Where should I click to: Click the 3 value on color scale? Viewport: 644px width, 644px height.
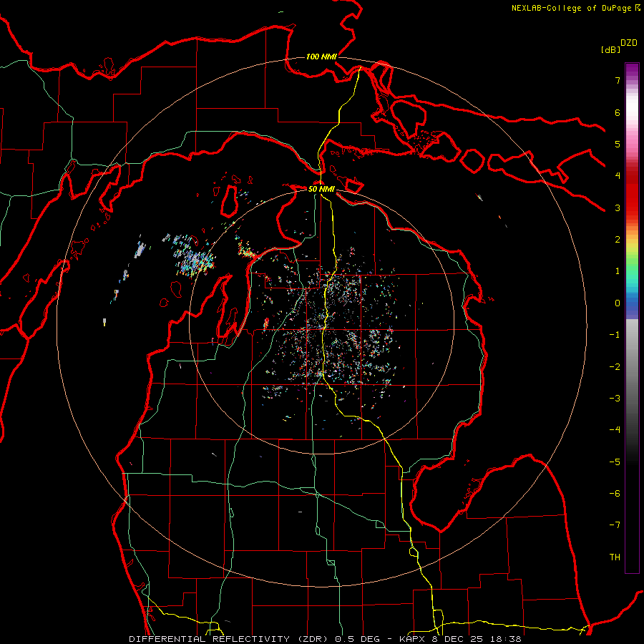coord(618,208)
